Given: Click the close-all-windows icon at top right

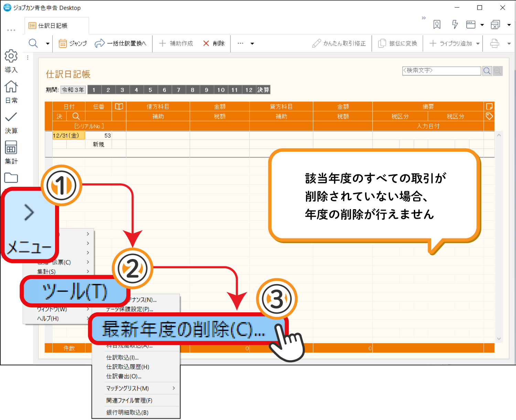Looking at the screenshot, I should click(495, 24).
